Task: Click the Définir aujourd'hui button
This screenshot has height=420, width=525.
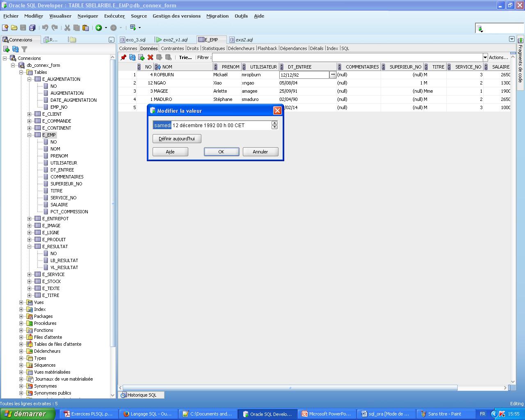Action: pos(177,139)
